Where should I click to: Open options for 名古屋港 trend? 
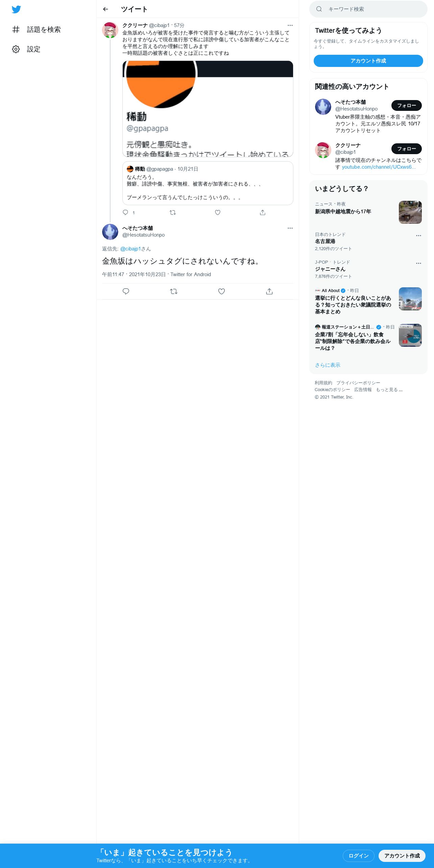click(418, 236)
